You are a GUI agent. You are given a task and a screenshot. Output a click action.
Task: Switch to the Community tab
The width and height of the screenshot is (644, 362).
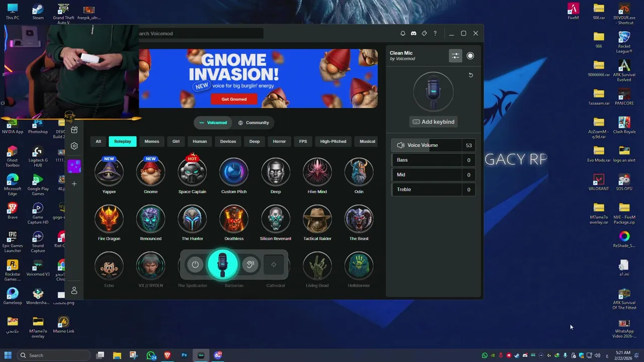coord(254,123)
